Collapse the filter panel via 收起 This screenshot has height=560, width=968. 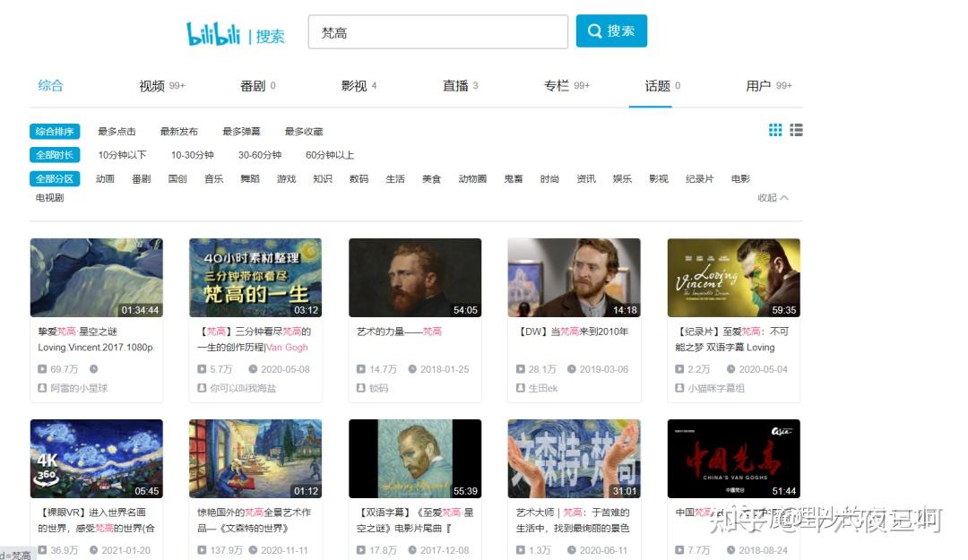click(x=769, y=197)
